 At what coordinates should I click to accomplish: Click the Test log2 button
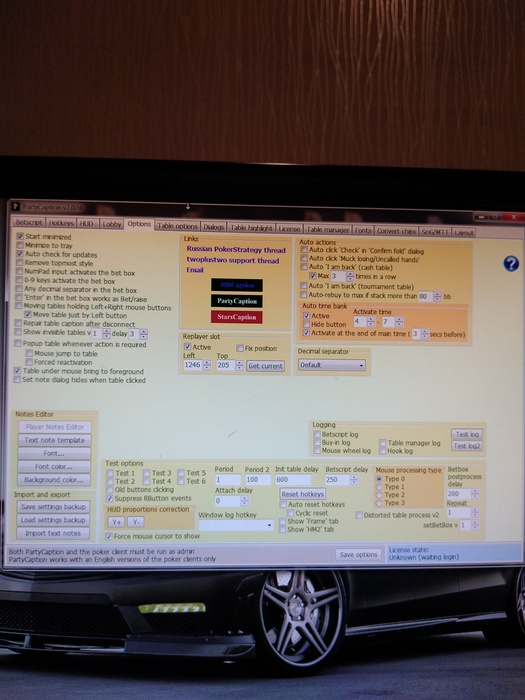pos(467,446)
